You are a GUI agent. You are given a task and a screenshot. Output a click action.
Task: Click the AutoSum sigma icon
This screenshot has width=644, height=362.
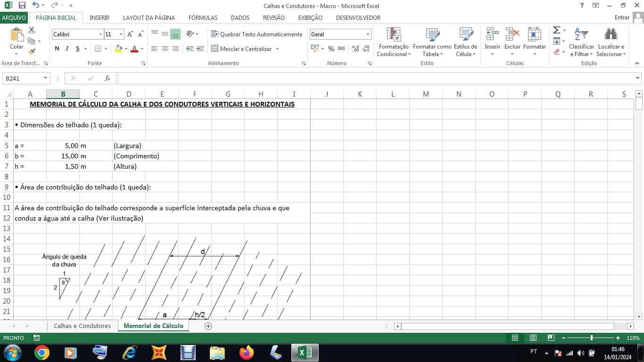click(x=556, y=30)
